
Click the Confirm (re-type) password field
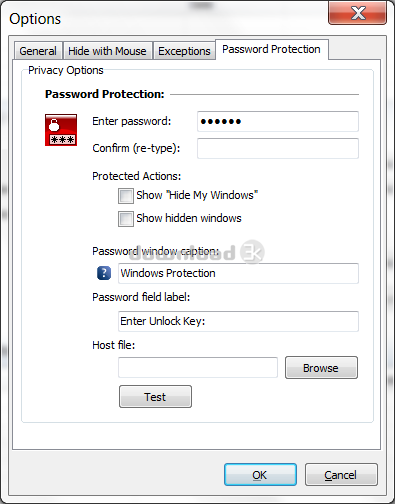(x=278, y=148)
